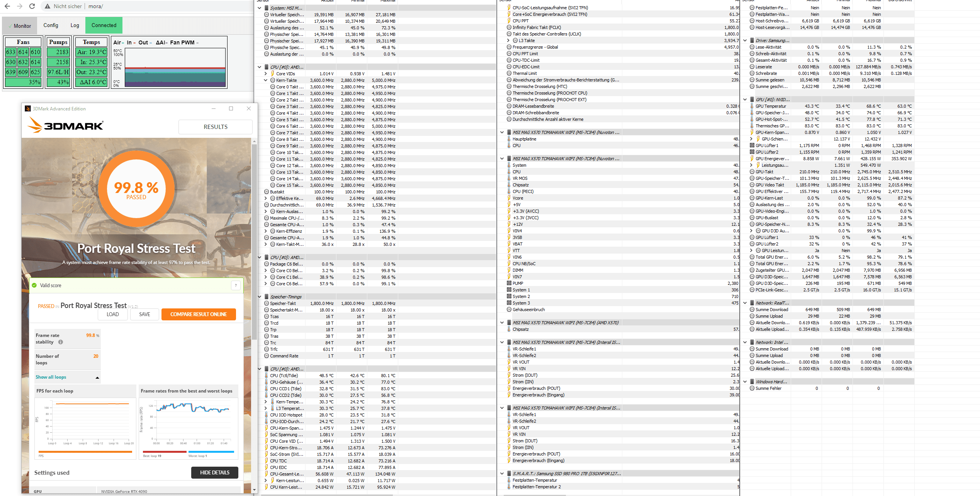Screen dimensions: 980x496
Task: Collapse the Drive Samsung group
Action: click(745, 41)
